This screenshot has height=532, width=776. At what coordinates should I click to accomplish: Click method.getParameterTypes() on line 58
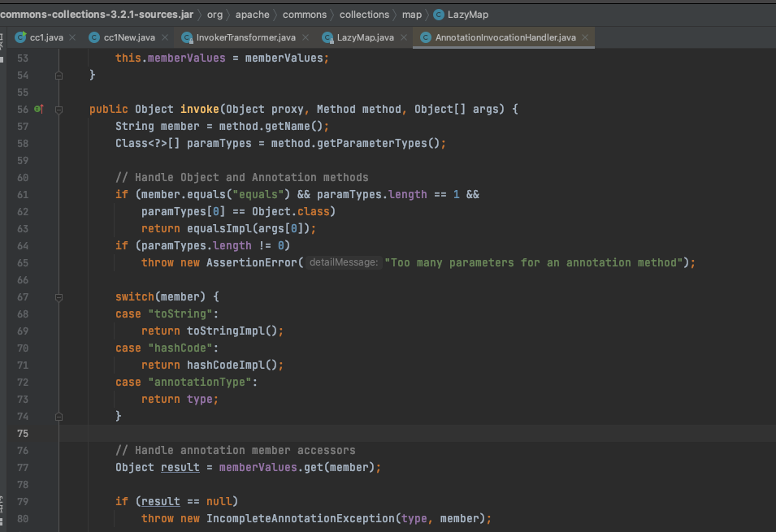[x=355, y=144]
